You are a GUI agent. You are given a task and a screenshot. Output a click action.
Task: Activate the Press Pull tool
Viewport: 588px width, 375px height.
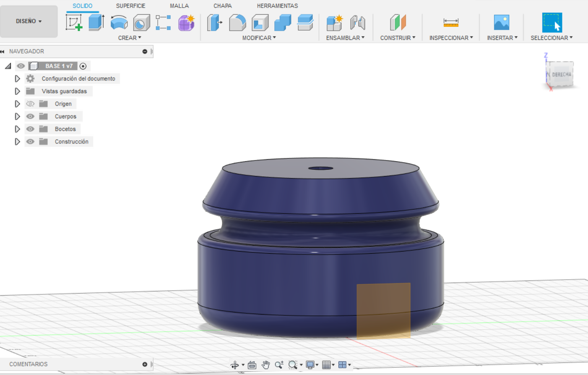tap(215, 23)
